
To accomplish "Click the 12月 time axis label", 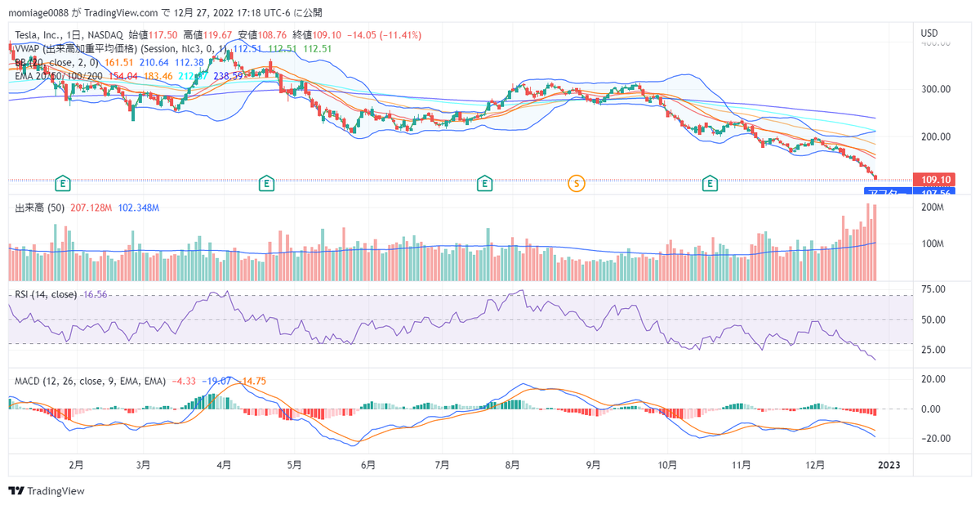I will click(813, 464).
